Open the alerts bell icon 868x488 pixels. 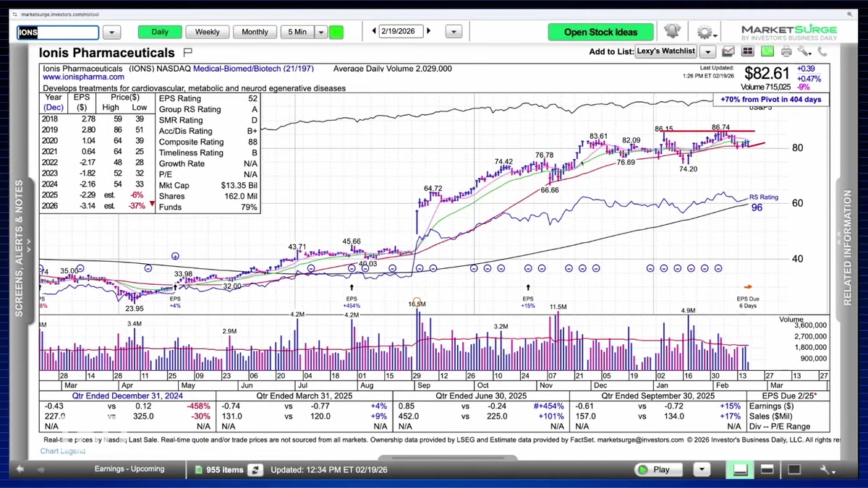point(672,32)
